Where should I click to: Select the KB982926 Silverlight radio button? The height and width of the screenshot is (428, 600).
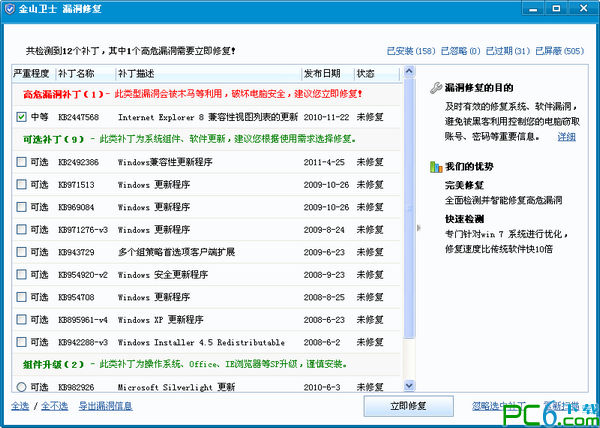tap(22, 387)
